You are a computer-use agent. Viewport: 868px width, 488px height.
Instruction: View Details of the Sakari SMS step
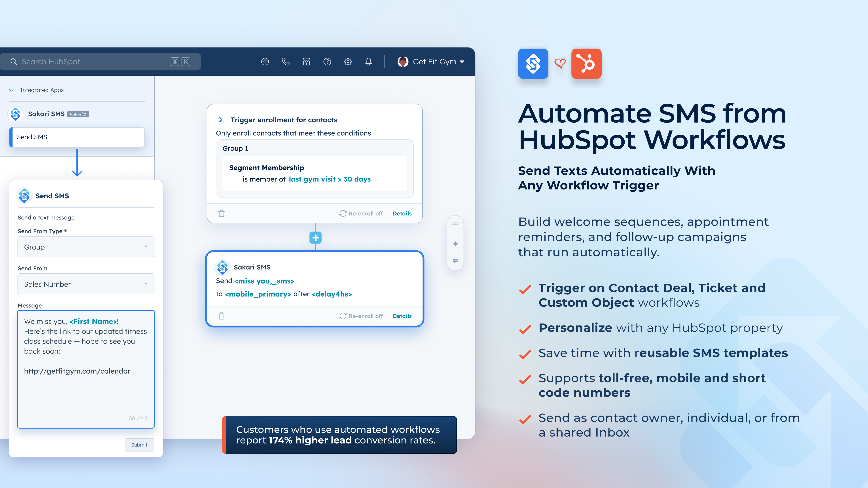pos(402,316)
